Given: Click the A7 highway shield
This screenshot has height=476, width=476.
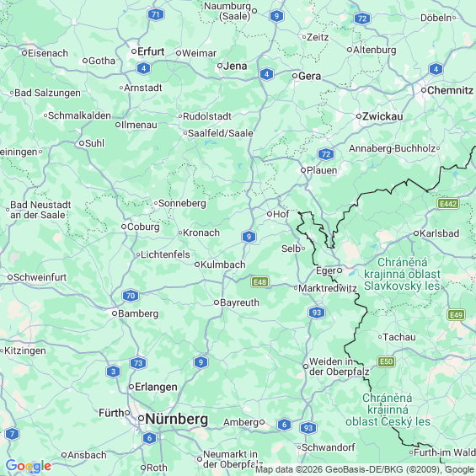Looking at the screenshot, I should [12, 434].
